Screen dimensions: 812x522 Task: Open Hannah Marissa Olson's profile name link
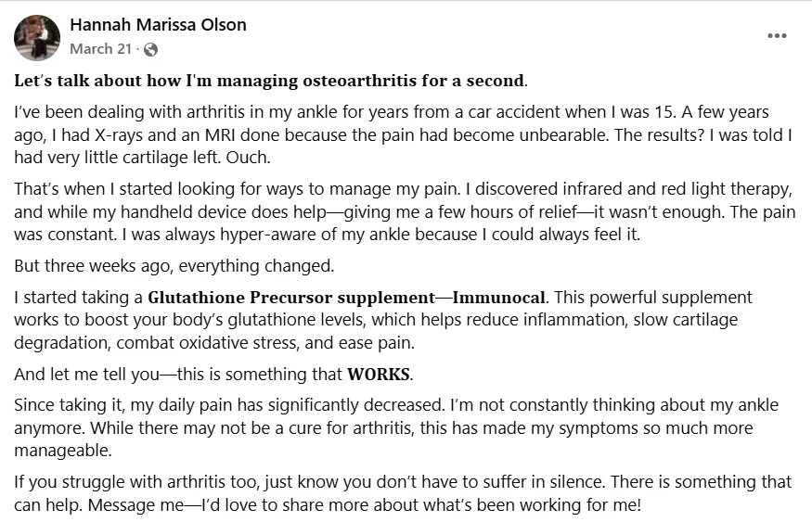coord(158,25)
